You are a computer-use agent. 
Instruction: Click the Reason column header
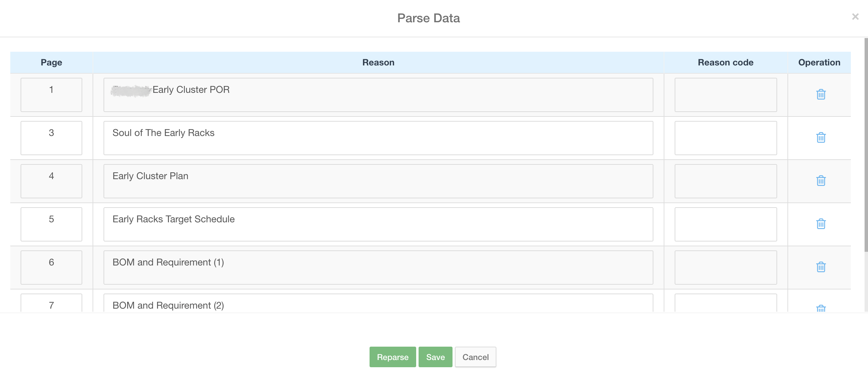point(378,62)
